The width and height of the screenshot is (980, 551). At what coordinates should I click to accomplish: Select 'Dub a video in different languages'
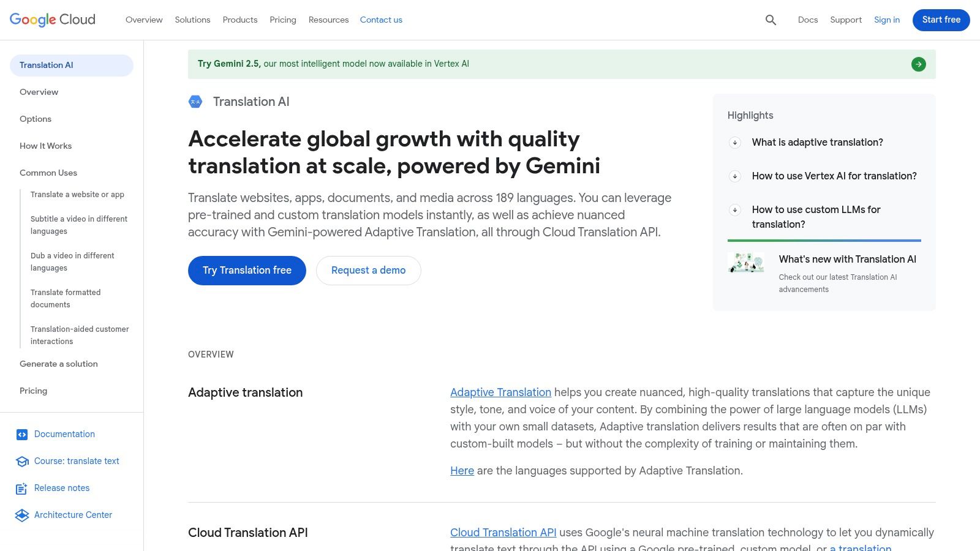coord(72,261)
